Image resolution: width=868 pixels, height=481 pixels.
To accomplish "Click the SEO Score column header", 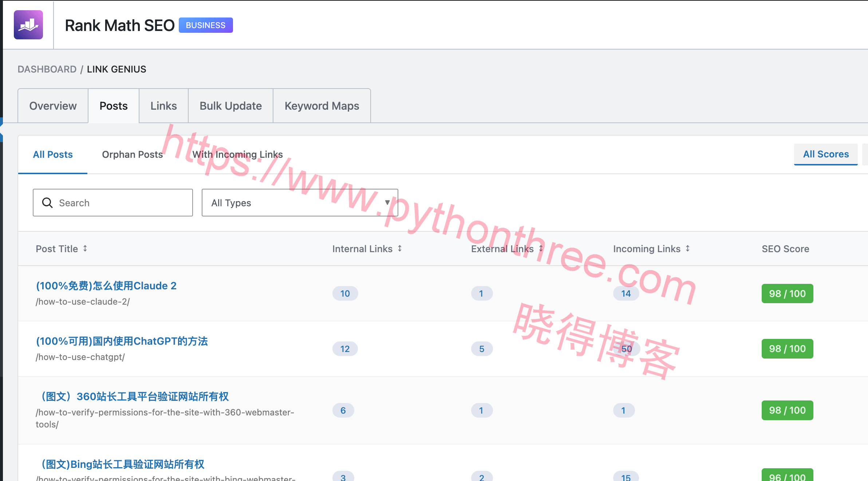I will (785, 249).
